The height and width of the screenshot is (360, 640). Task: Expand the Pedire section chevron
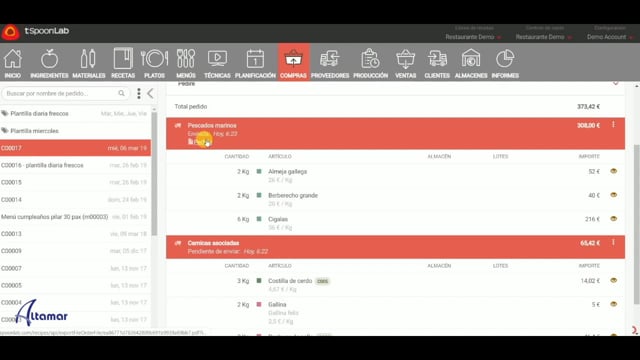click(x=616, y=83)
